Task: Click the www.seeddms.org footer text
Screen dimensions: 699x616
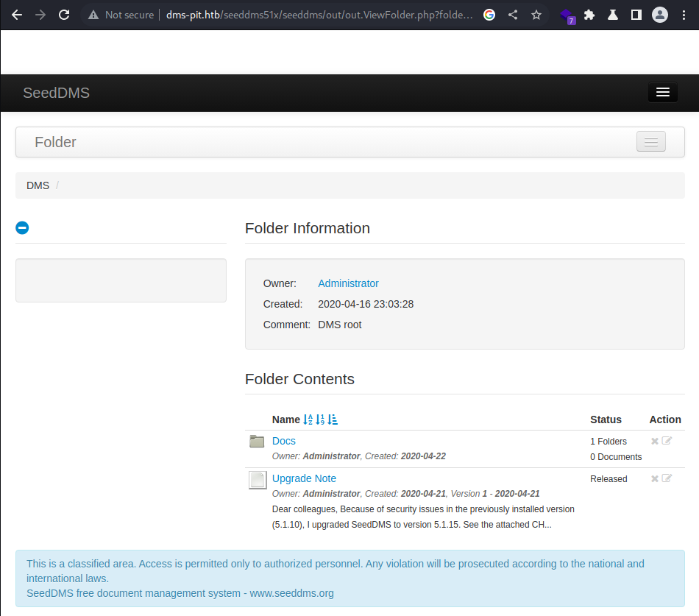Action: 291,593
